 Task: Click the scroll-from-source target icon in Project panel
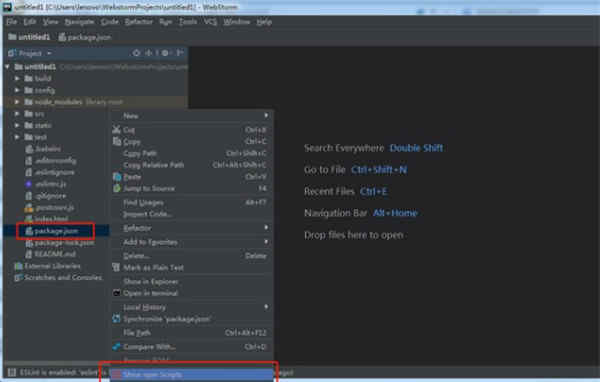tap(136, 53)
